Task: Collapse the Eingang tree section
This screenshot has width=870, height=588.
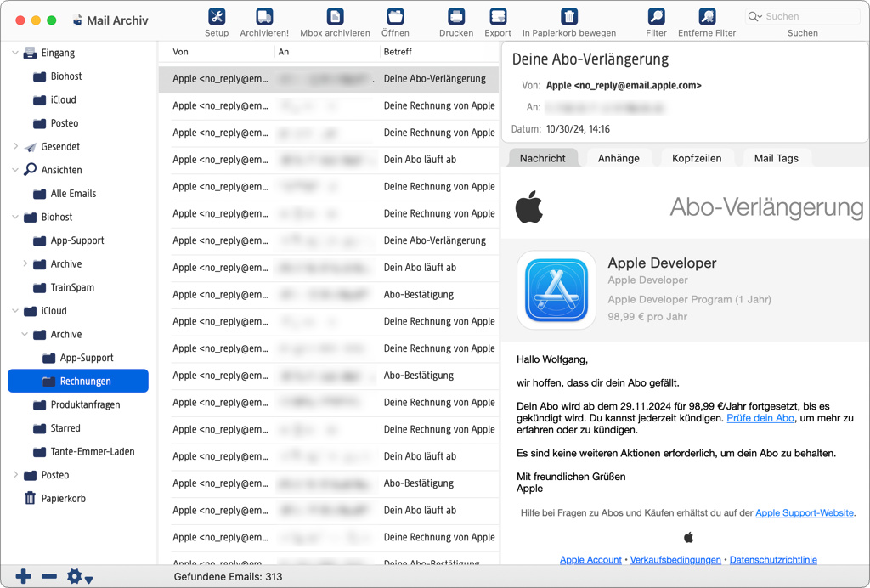Action: [15, 53]
